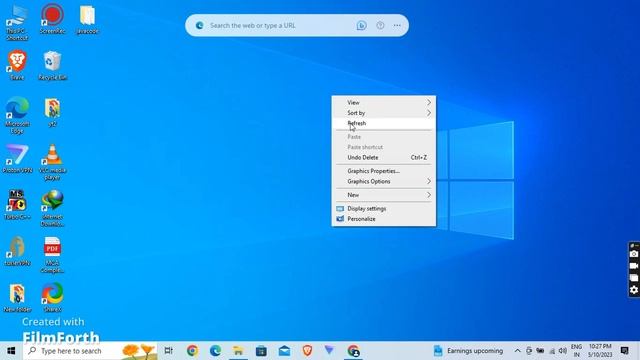Image resolution: width=640 pixels, height=360 pixels.
Task: Launch ScreenRec desktop shortcut
Action: tap(52, 19)
